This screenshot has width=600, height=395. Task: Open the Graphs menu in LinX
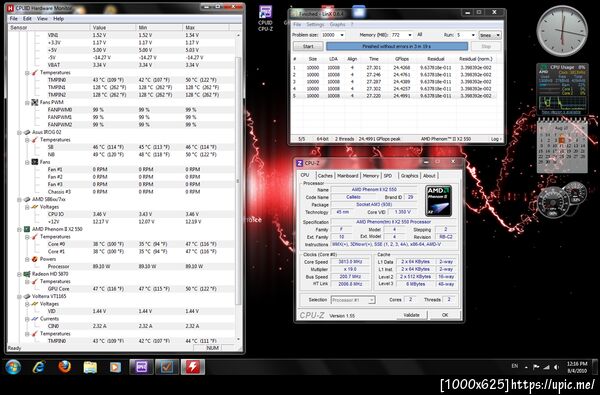(x=338, y=24)
